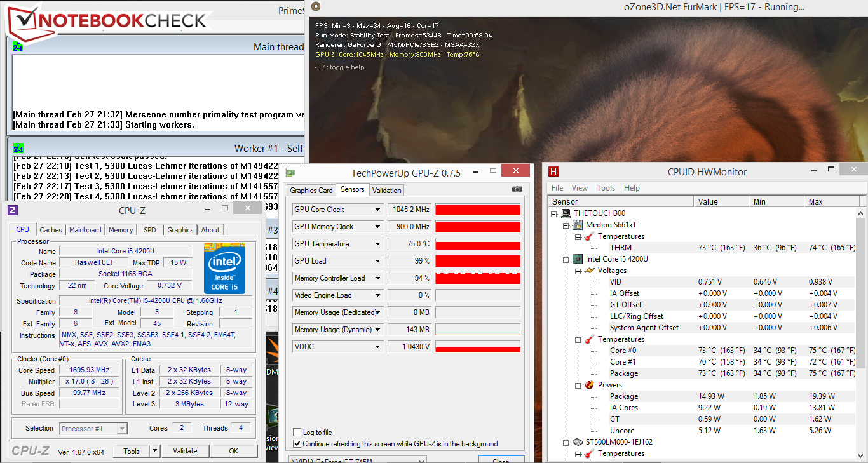Uncheck Continue refreshing in background option
The image size is (868, 463).
[x=297, y=444]
